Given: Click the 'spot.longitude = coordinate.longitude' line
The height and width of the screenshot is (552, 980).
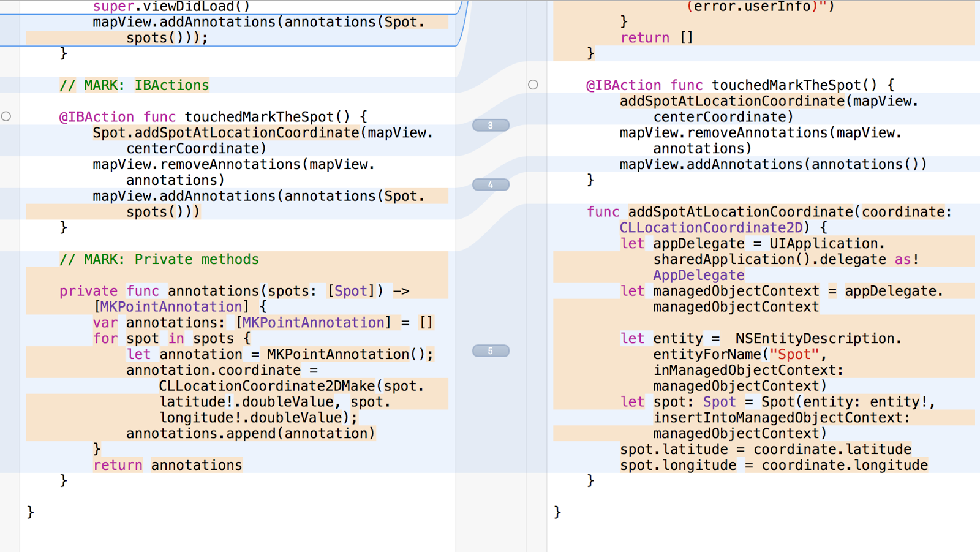Looking at the screenshot, I should [x=774, y=466].
